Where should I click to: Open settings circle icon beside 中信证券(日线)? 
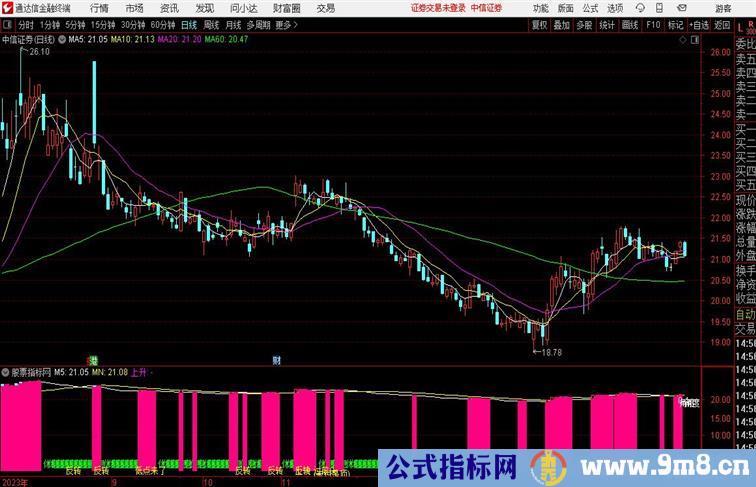pyautogui.click(x=64, y=40)
